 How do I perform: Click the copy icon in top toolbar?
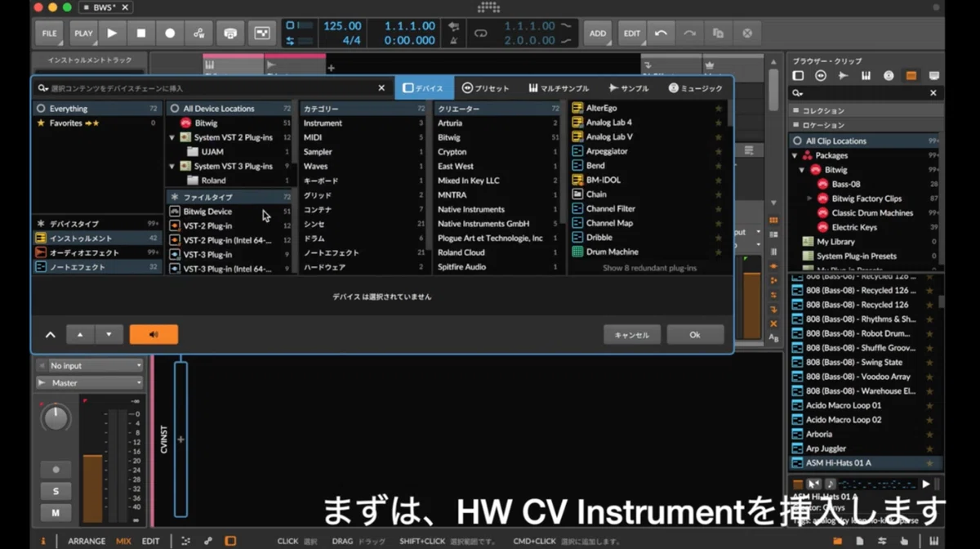point(718,33)
